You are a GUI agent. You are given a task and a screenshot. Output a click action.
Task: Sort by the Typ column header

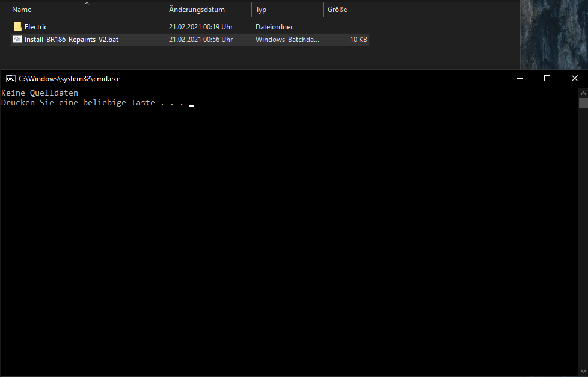click(x=261, y=10)
